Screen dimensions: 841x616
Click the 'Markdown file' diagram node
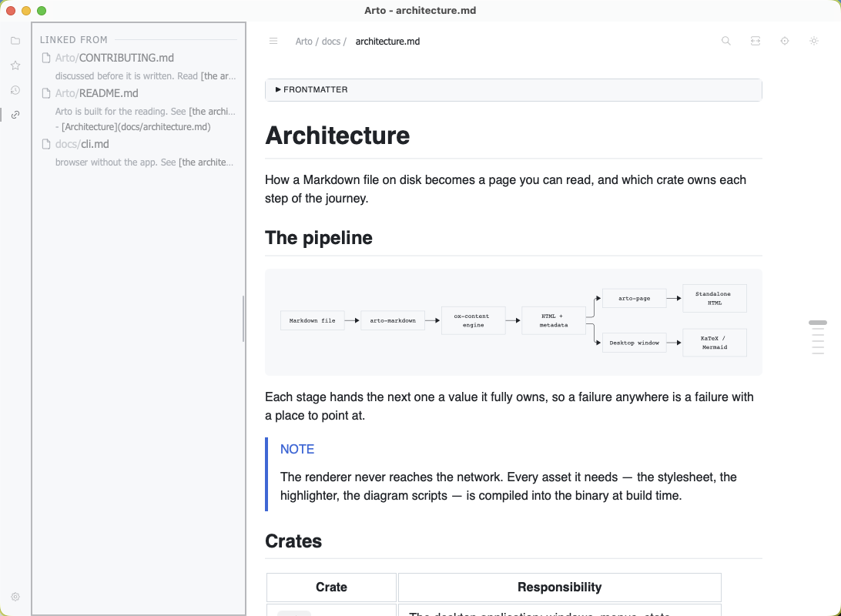(312, 320)
